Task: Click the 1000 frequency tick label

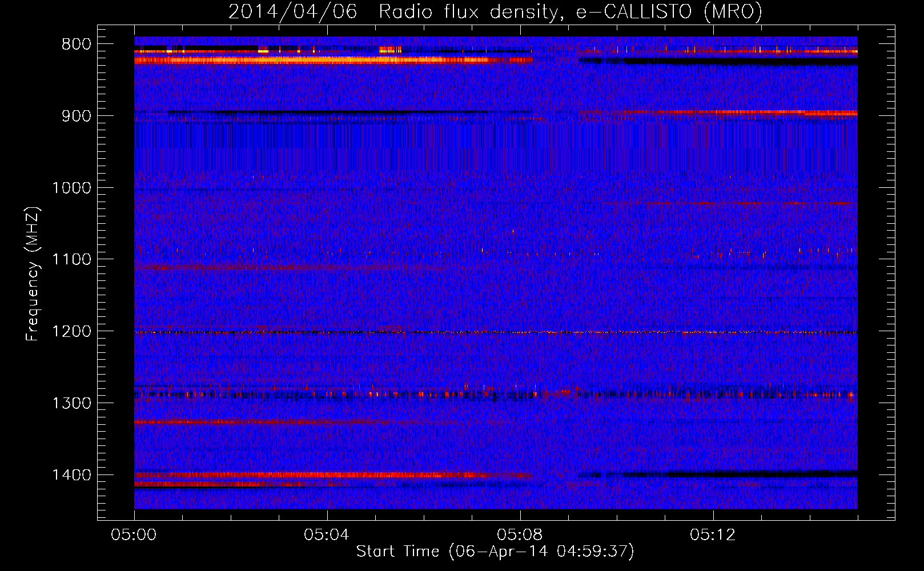Action: coord(71,188)
